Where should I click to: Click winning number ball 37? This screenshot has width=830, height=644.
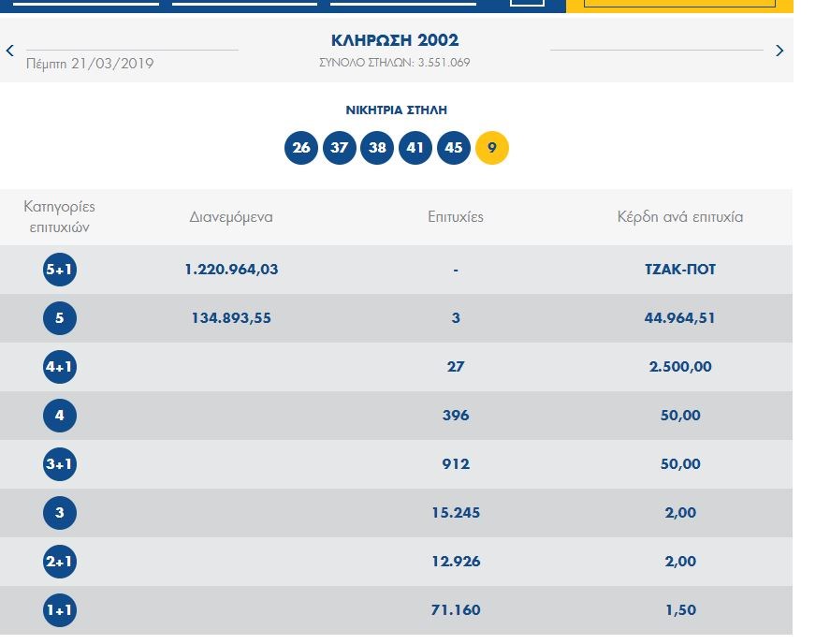[340, 148]
